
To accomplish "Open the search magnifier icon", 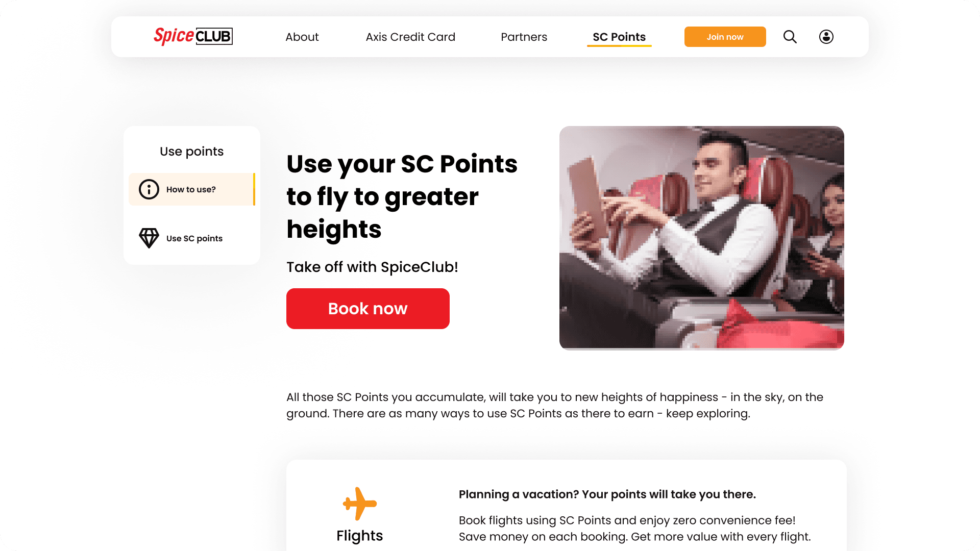I will point(790,37).
